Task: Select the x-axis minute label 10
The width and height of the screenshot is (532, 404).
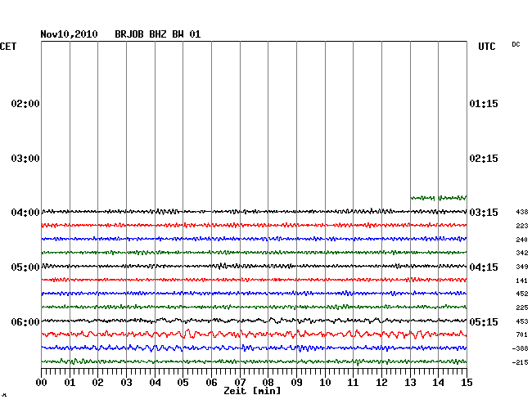Action: tap(325, 383)
